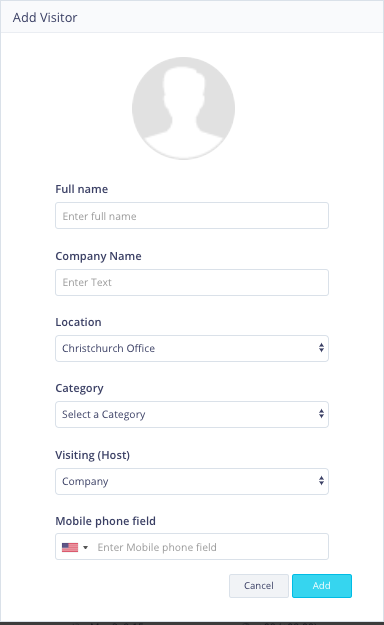Focus the Enter full name field
The image size is (384, 625).
coord(192,216)
